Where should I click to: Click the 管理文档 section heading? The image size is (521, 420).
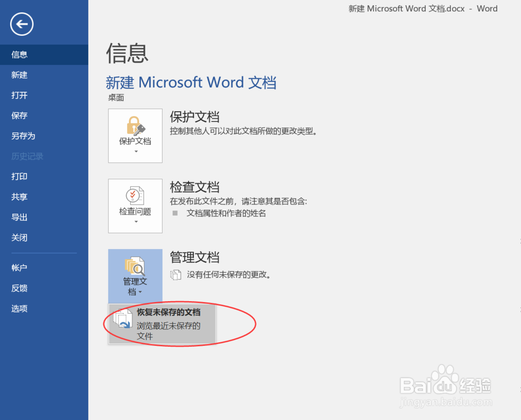click(x=195, y=257)
